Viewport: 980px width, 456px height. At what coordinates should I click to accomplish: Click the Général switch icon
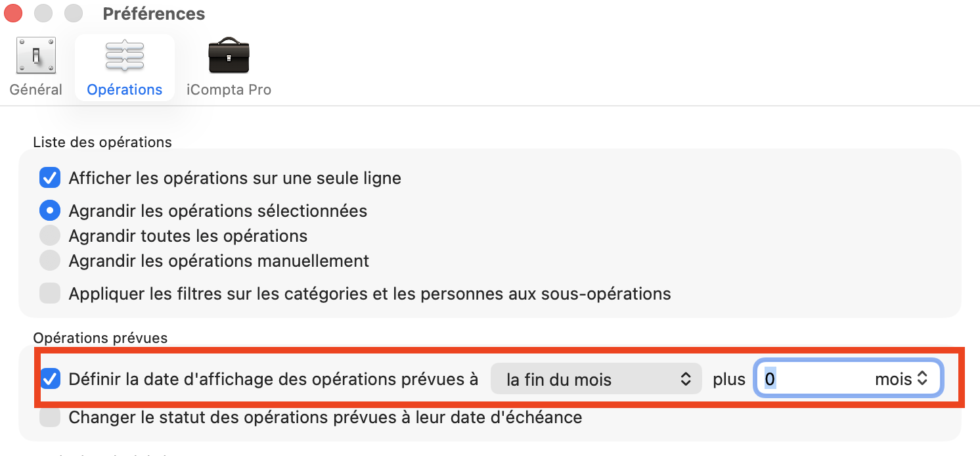pyautogui.click(x=35, y=55)
